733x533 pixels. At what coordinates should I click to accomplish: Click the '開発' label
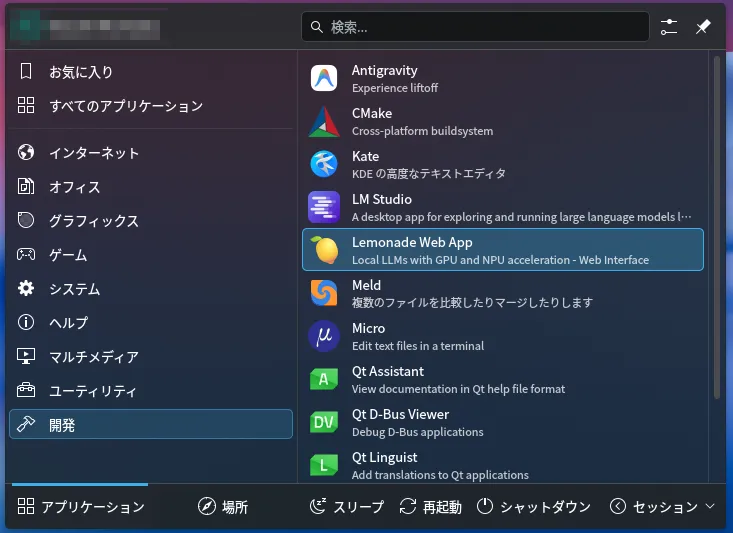click(x=62, y=425)
